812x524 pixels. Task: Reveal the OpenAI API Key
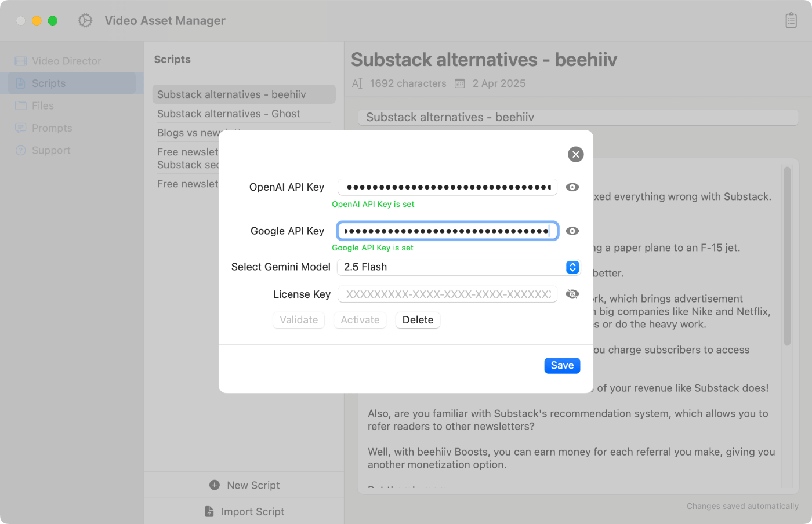(572, 187)
